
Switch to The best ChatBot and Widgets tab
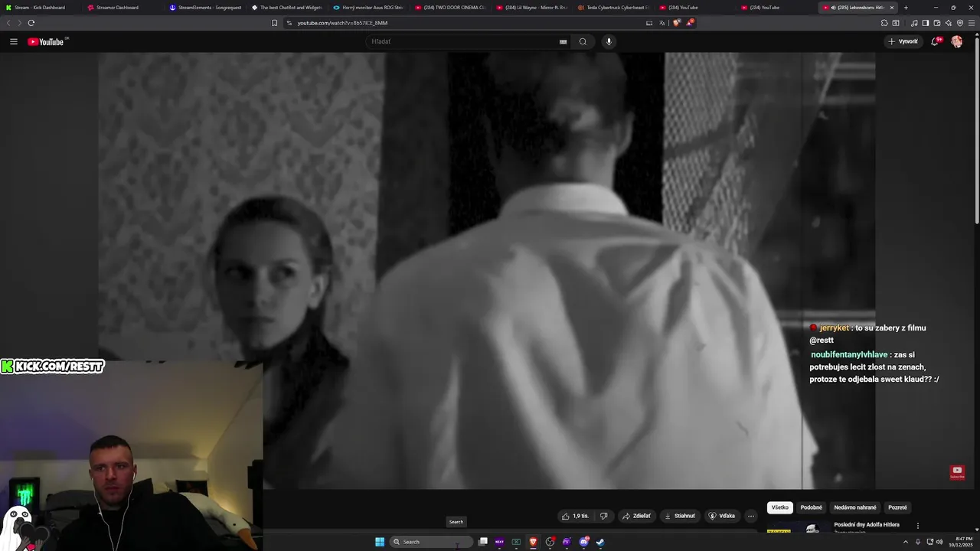tap(286, 8)
